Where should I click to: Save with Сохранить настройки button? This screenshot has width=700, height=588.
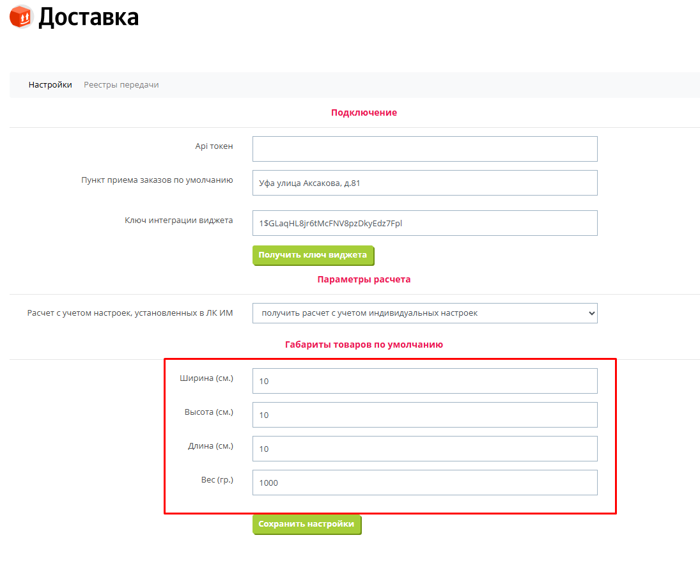[307, 524]
